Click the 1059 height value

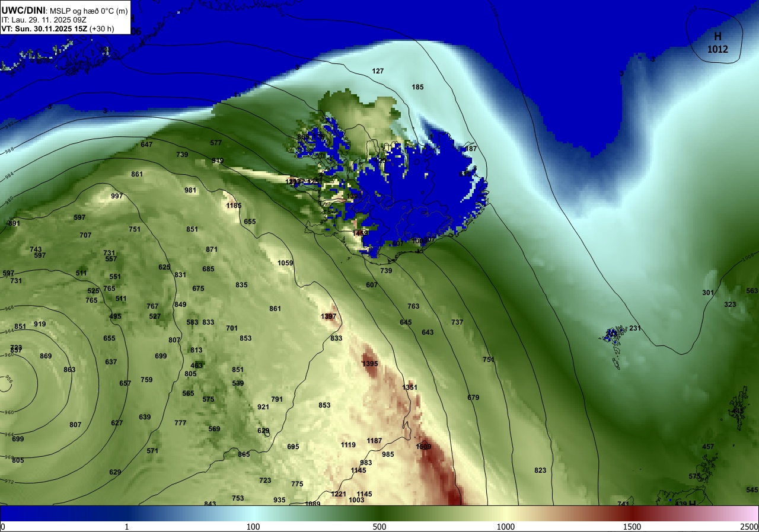[x=285, y=263]
